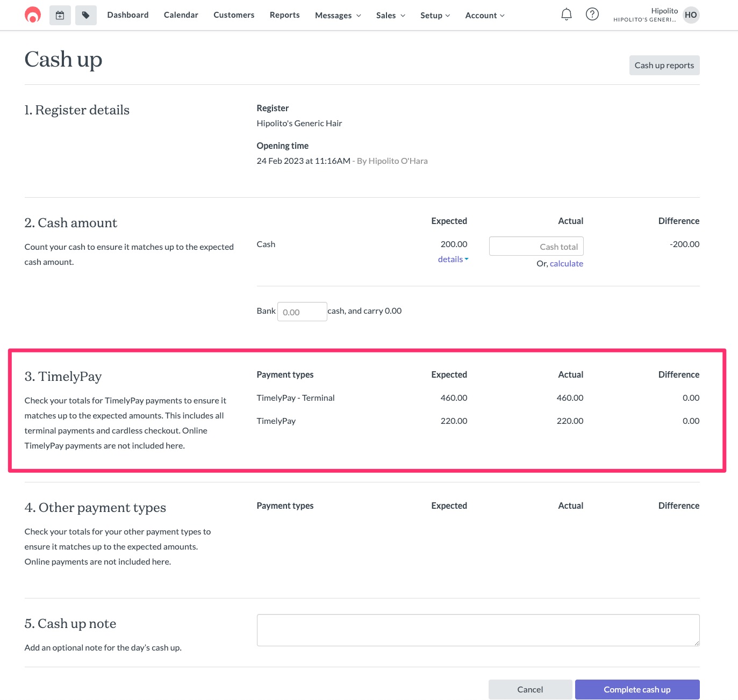Click the HO user avatar
This screenshot has width=738, height=700.
pos(691,15)
